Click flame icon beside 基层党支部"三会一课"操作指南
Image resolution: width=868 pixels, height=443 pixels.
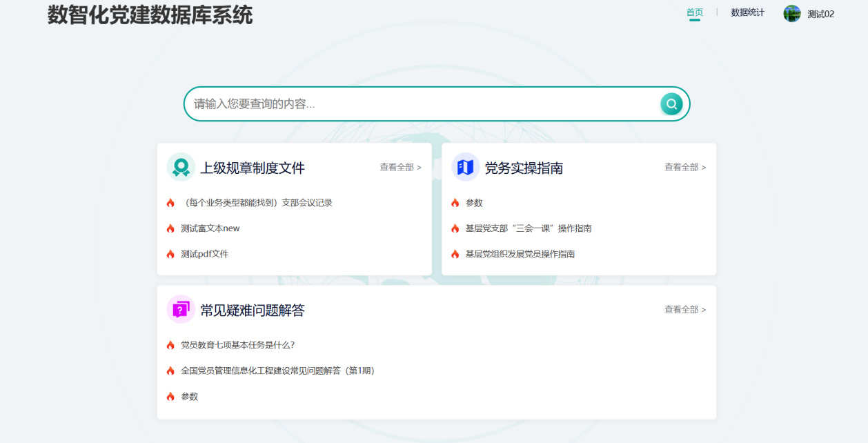[455, 228]
